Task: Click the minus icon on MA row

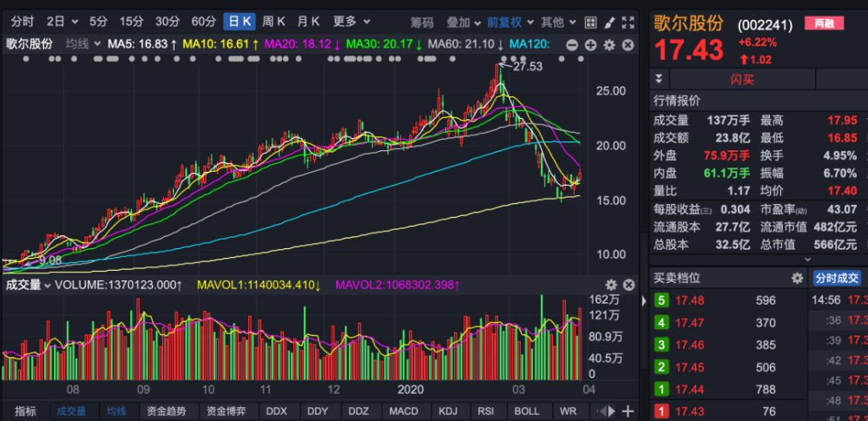Action: click(572, 43)
